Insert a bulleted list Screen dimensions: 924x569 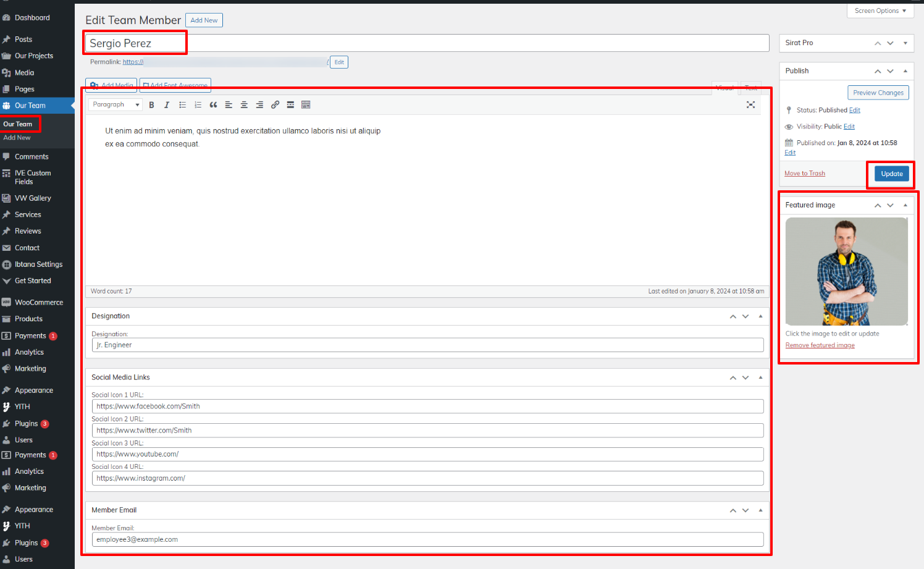(182, 105)
